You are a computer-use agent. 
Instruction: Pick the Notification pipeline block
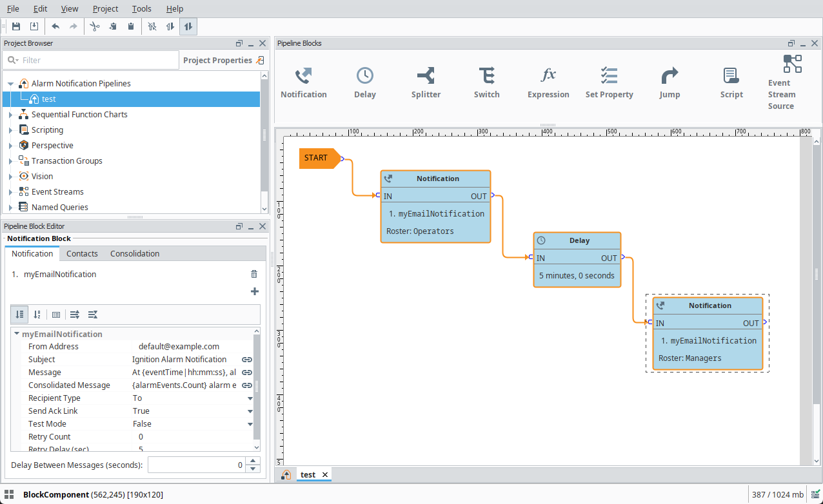click(304, 83)
